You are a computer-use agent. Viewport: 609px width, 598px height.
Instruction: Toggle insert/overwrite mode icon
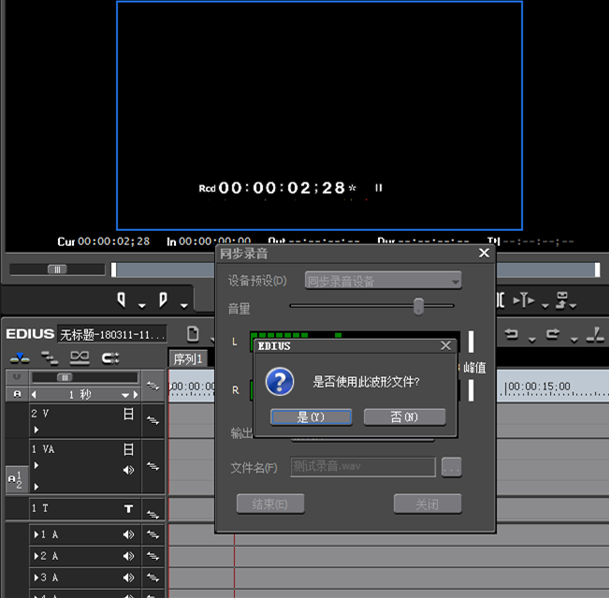[20, 358]
